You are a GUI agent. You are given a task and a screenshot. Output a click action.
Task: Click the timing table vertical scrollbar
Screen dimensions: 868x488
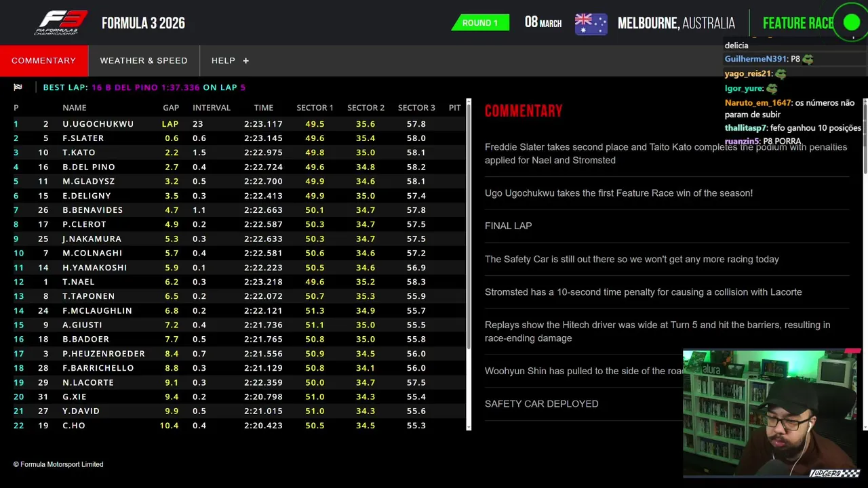click(x=469, y=264)
